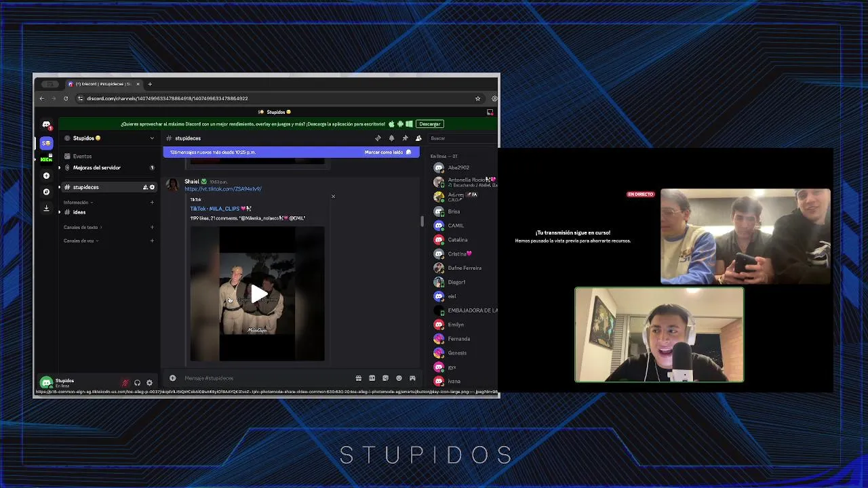This screenshot has width=868, height=488.
Task: Reload the browser page
Action: tap(66, 98)
